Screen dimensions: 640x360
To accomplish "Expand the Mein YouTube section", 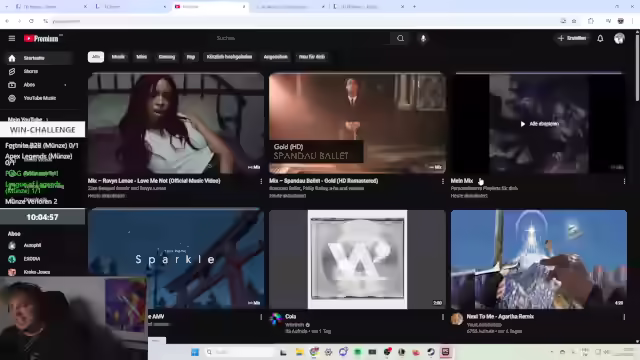I will tap(28, 119).
